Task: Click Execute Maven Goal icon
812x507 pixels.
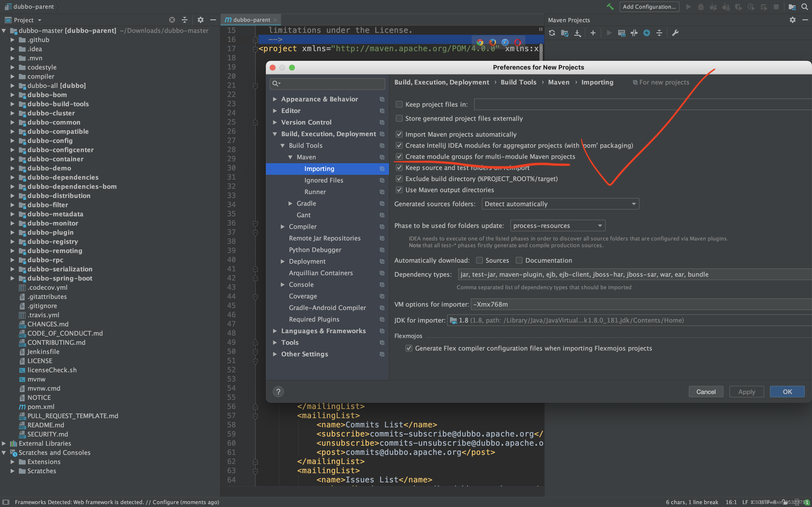Action: 621,33
